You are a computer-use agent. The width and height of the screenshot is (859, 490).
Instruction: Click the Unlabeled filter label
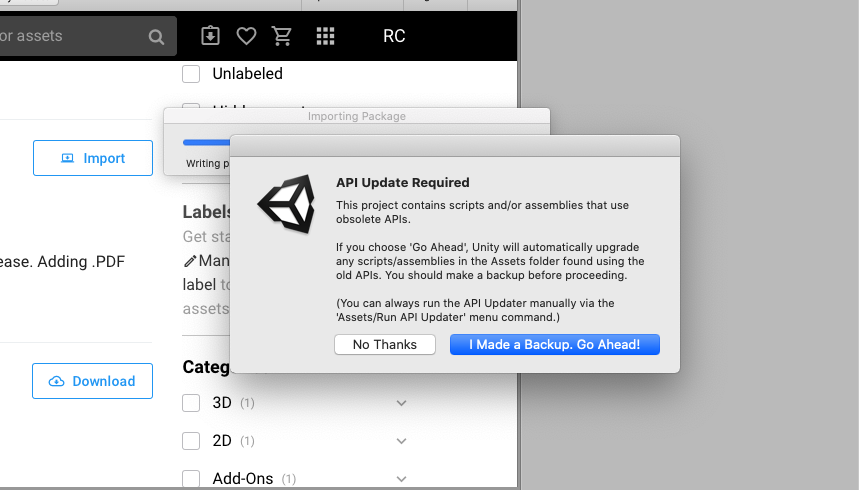pyautogui.click(x=248, y=73)
